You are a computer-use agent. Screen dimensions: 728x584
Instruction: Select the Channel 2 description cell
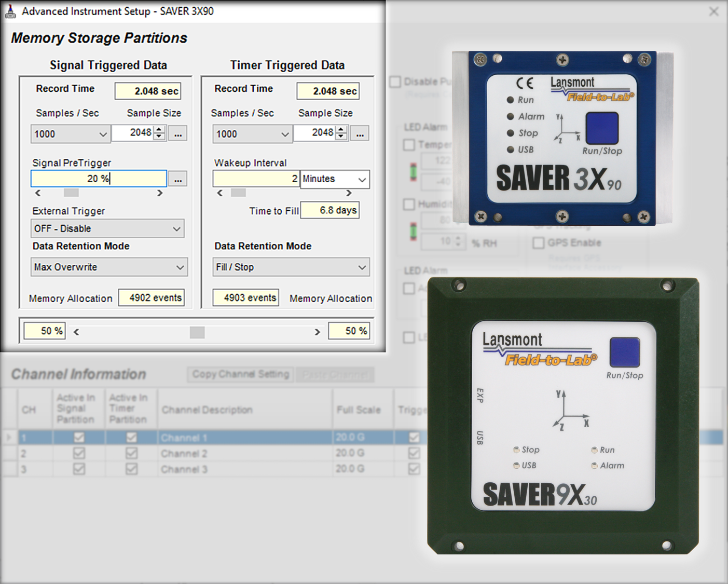pos(245,453)
